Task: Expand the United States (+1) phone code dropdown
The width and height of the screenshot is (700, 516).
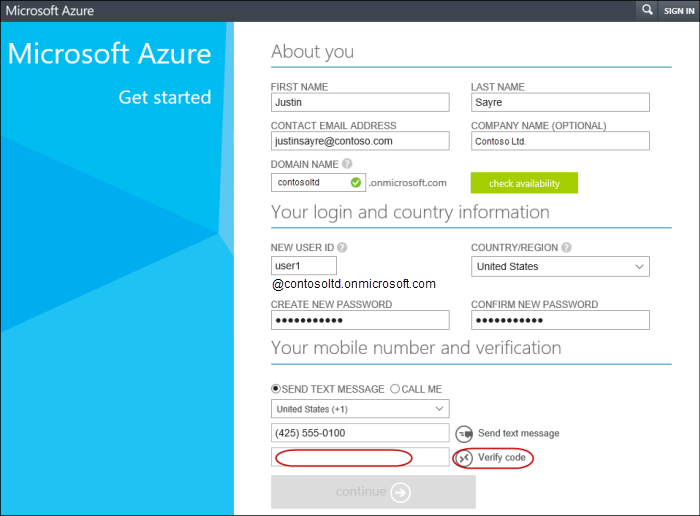Action: pyautogui.click(x=360, y=409)
